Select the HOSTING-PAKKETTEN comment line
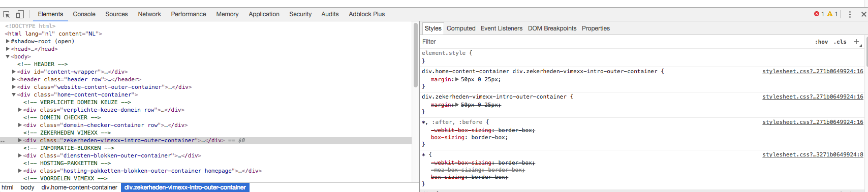 click(x=67, y=164)
